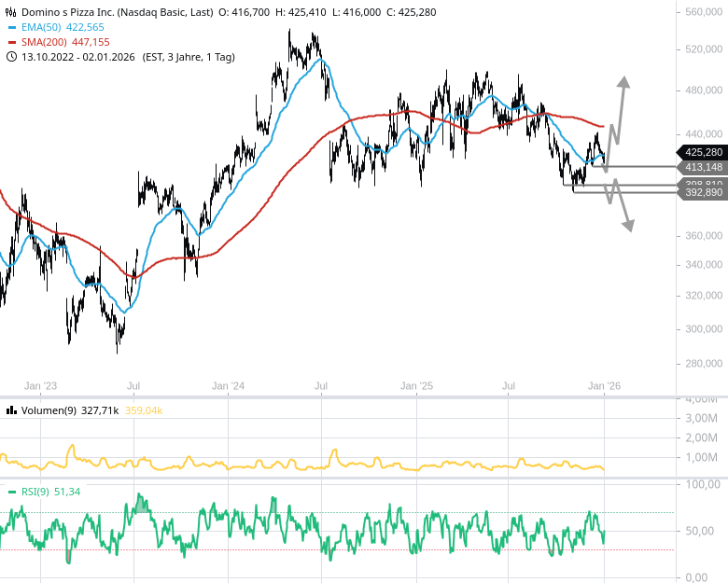The image size is (728, 583).
Task: Click the gray 413,148 price level tag
Action: pyautogui.click(x=701, y=167)
